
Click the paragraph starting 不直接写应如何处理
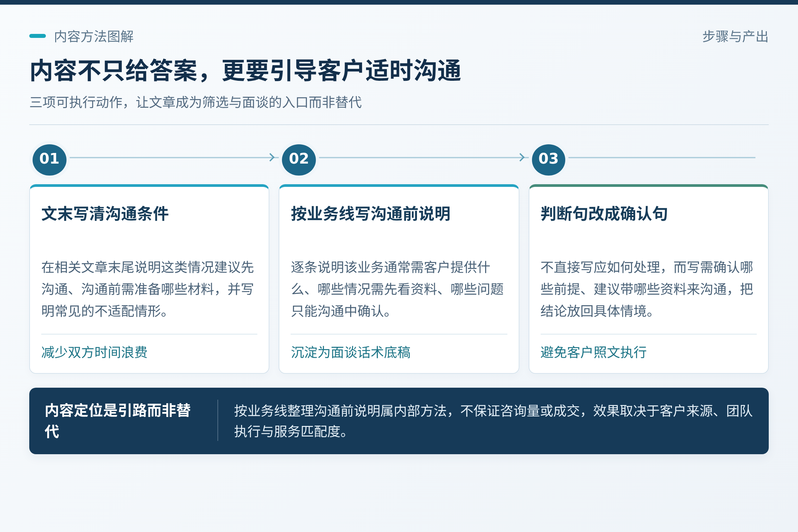point(647,289)
